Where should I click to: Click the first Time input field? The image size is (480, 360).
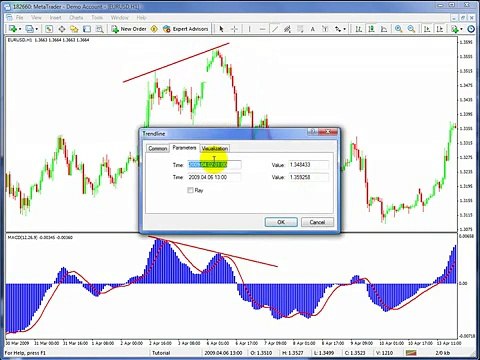tap(214, 165)
